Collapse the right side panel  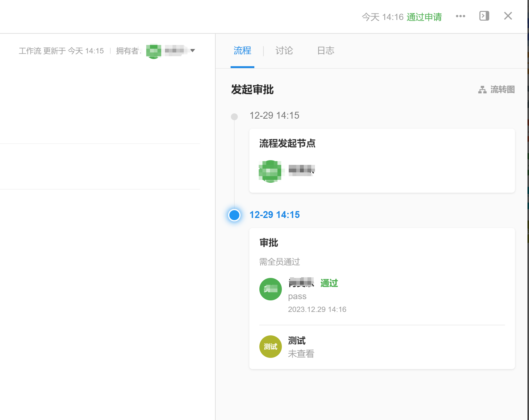click(484, 16)
